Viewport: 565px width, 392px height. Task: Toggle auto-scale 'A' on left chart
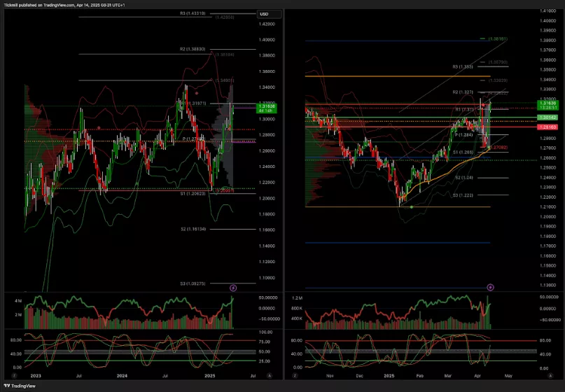[270, 375]
